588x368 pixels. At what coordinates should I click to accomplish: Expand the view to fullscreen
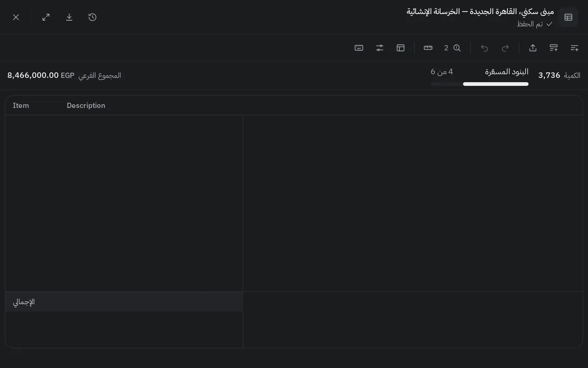[x=46, y=17]
